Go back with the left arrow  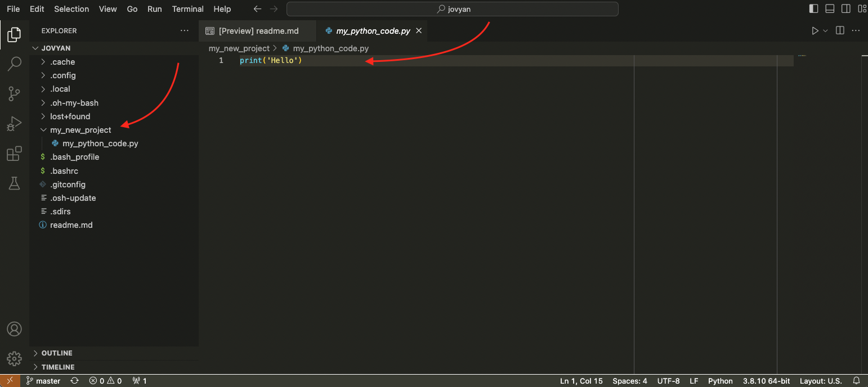coord(257,9)
